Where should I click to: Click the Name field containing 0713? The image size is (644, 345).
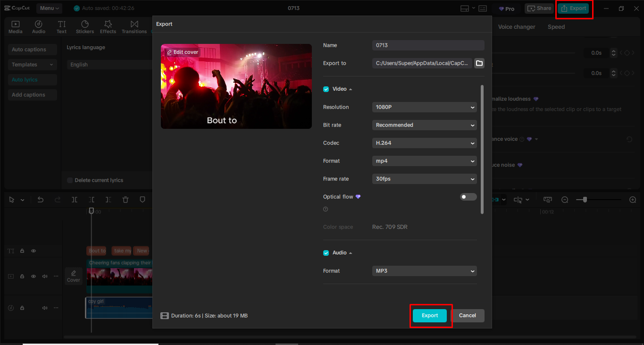(x=427, y=45)
